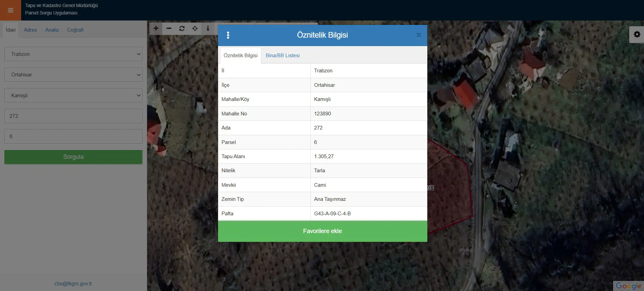Select the Pafta value G43-A-09-C-4-B
This screenshot has height=291, width=644.
[332, 214]
